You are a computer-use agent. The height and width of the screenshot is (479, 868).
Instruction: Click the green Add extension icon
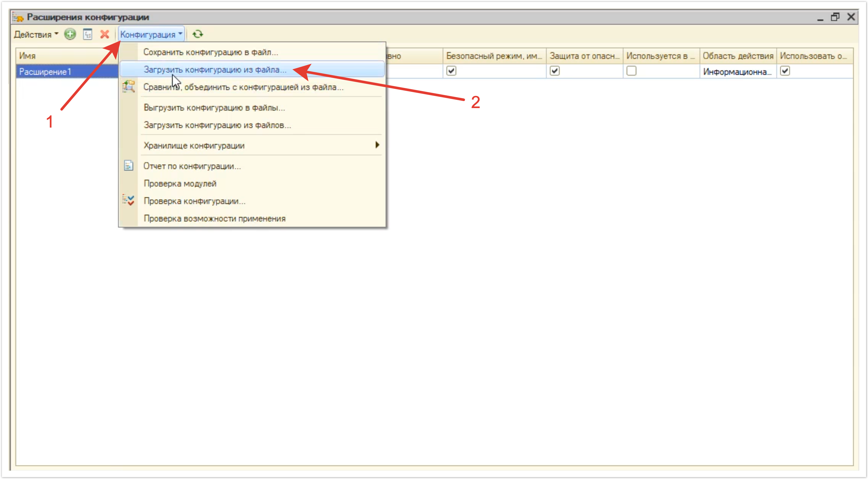70,34
